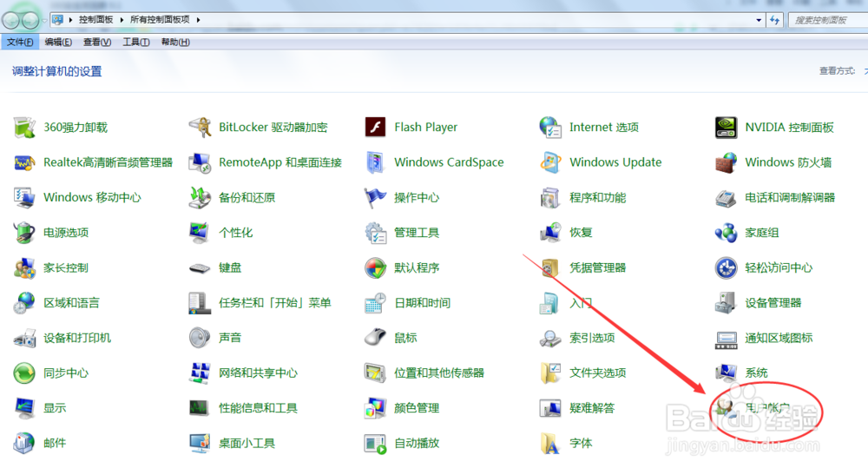Screen dimensions: 868x475
Task: Open 操作中心 flag icon
Action: [375, 198]
